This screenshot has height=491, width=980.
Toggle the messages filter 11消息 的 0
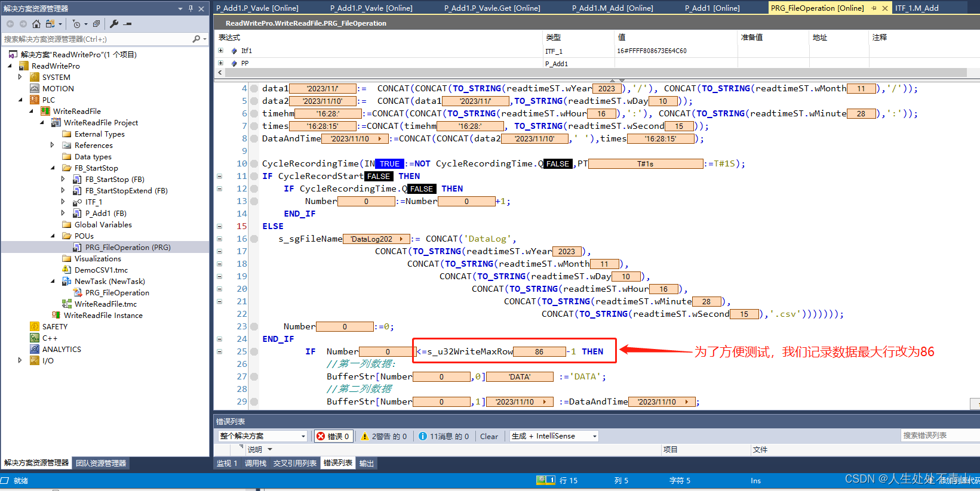[444, 436]
